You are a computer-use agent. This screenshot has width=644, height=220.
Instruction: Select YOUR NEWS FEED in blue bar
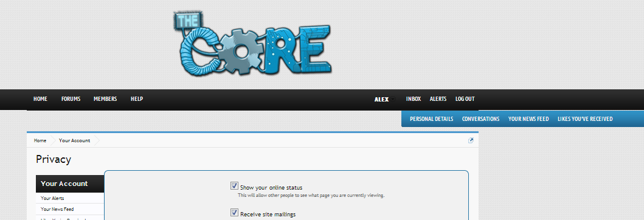(x=528, y=119)
